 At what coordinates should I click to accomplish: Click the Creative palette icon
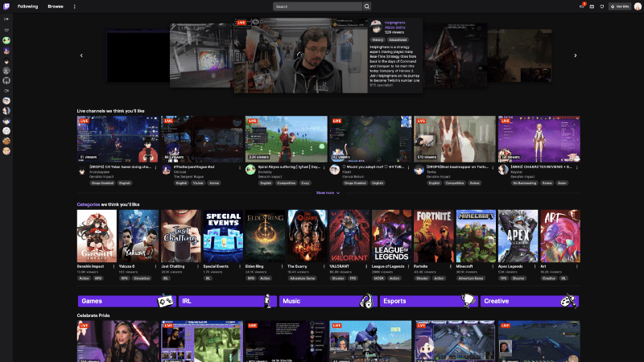(x=568, y=301)
